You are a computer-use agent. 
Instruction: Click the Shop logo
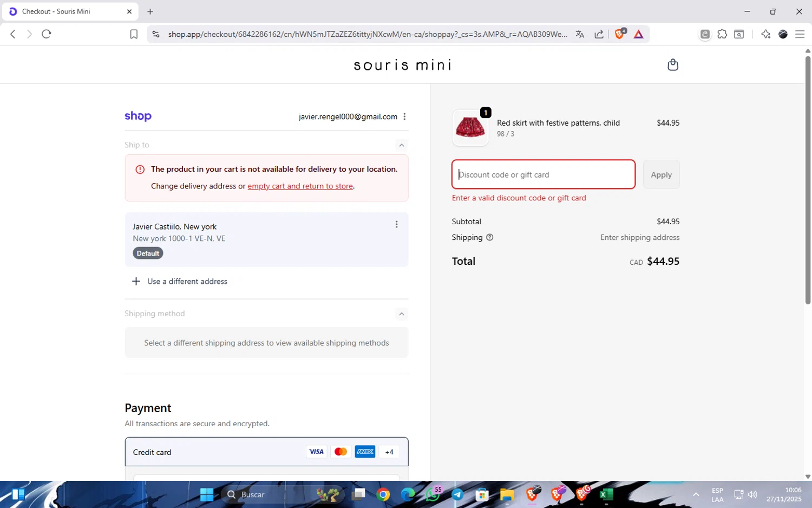tap(138, 116)
